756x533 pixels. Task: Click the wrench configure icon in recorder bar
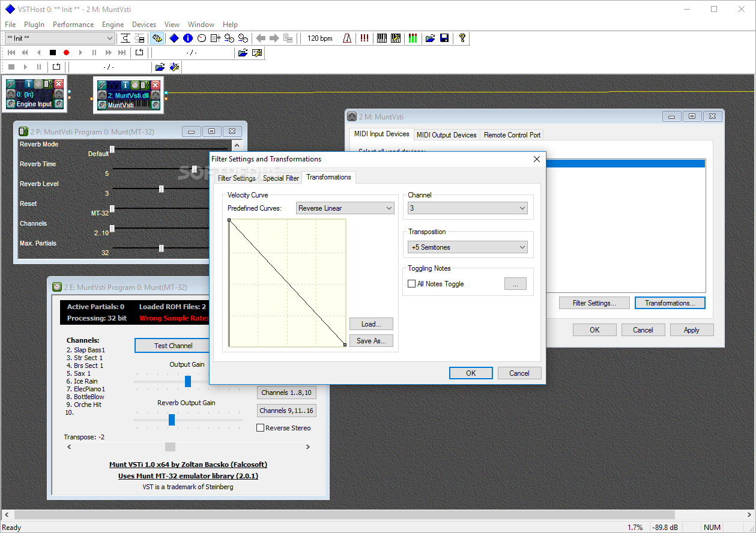(257, 53)
